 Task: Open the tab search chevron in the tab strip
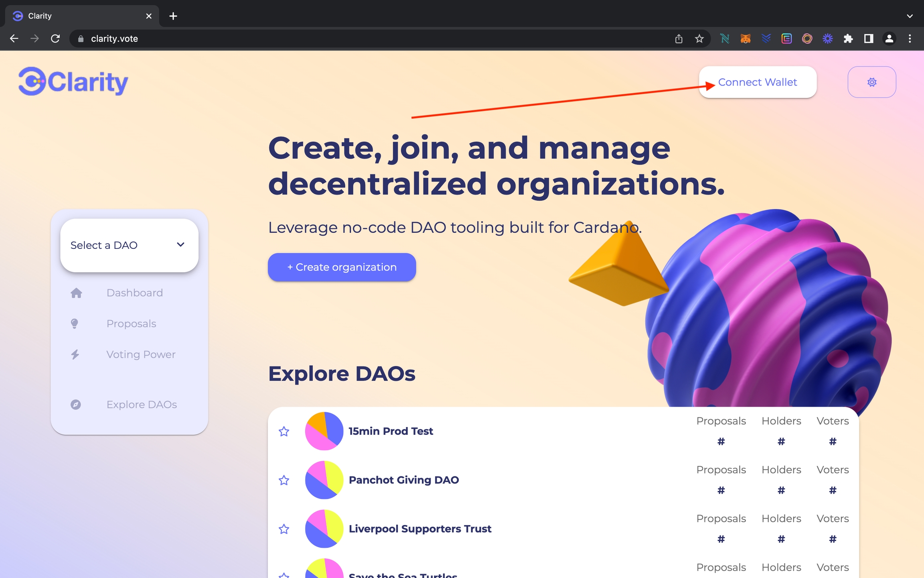[910, 16]
